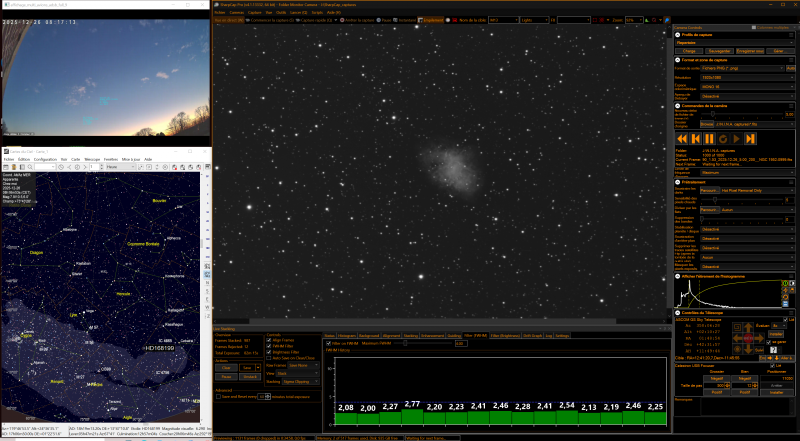Click the blue magnifier icon in toolbar
Viewport: 800px width, 441px height.
[667, 20]
